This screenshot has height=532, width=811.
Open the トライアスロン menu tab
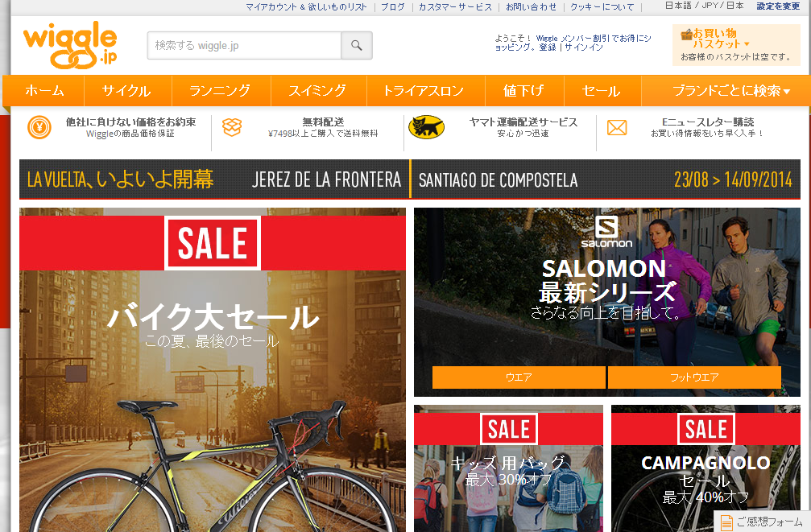click(x=424, y=91)
